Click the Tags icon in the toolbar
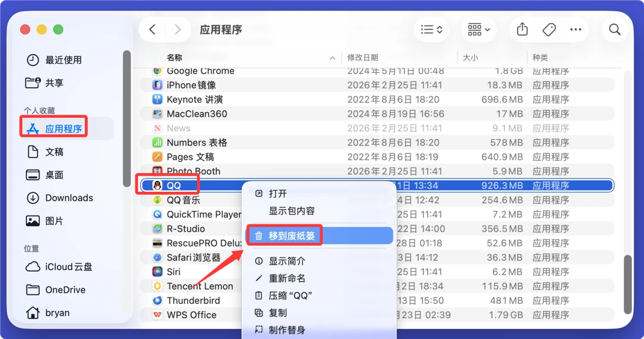The width and height of the screenshot is (644, 339). click(549, 29)
